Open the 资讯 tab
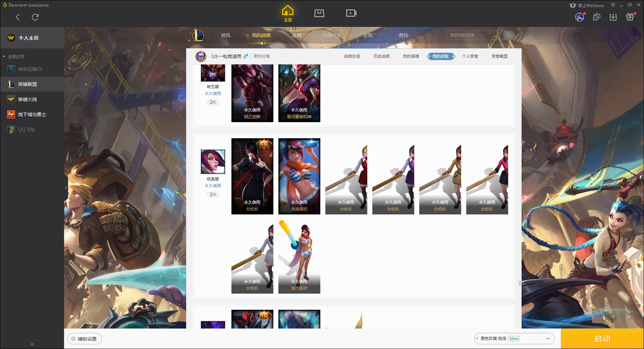 coord(226,35)
